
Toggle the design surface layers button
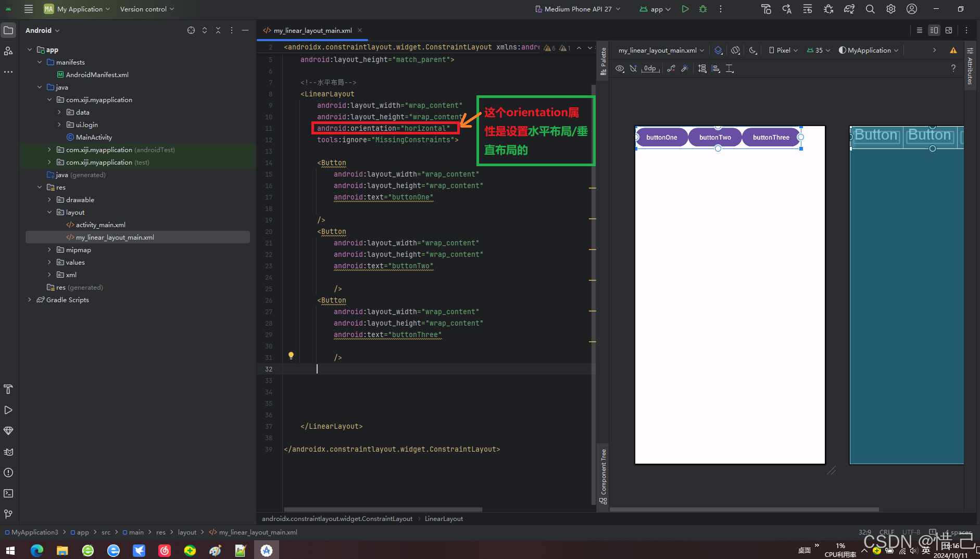[719, 51]
